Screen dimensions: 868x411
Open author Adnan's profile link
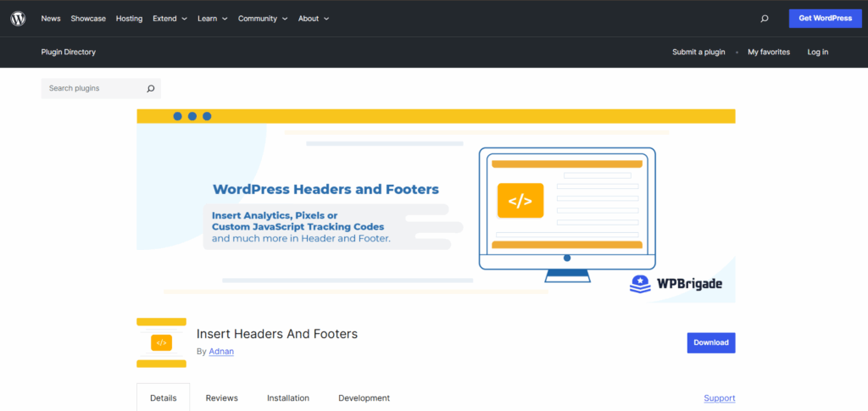[x=221, y=352]
